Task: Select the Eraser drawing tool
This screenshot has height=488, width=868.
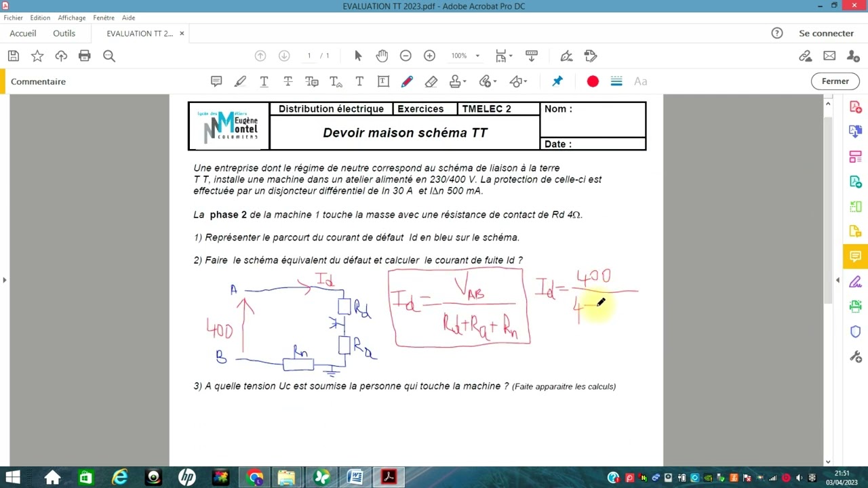Action: point(431,81)
